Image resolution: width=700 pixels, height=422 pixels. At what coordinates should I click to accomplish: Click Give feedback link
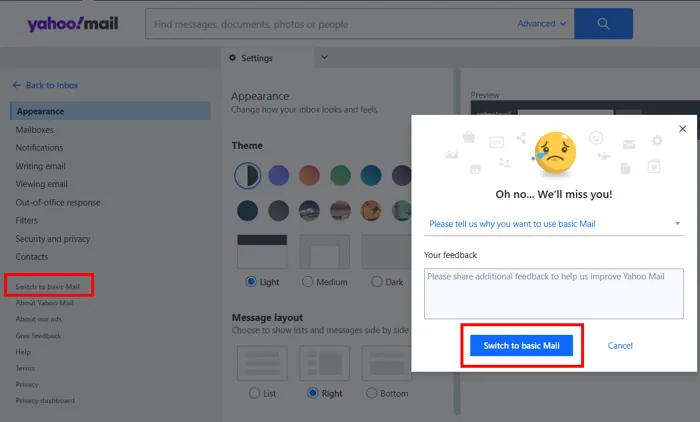point(38,336)
